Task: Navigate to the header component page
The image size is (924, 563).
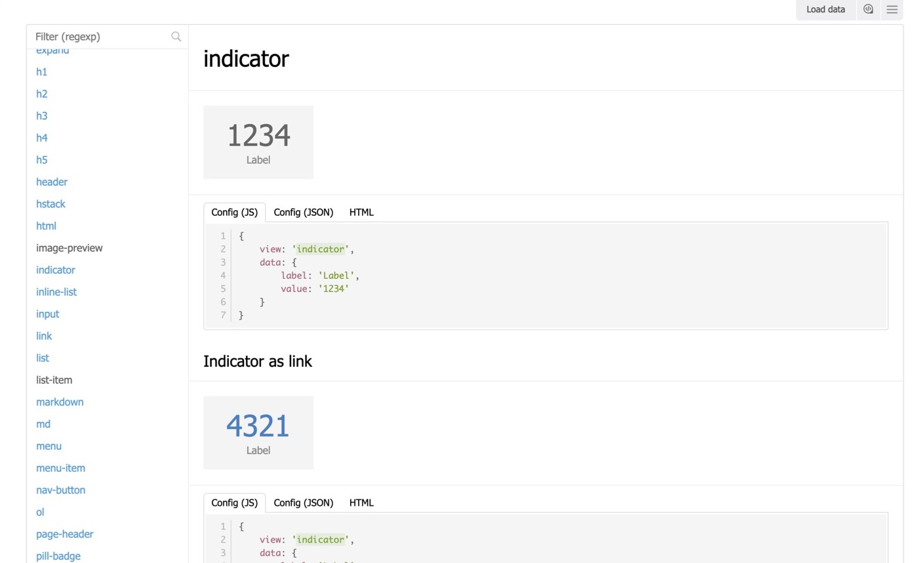Action: coord(51,182)
